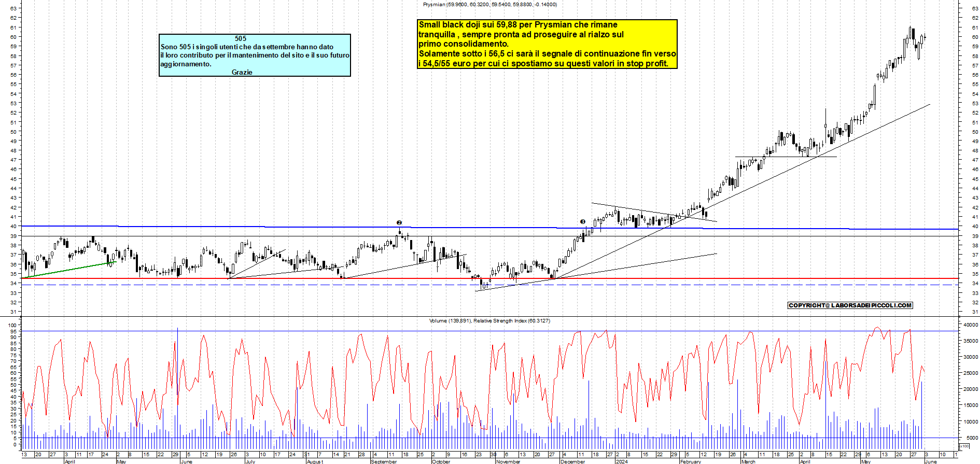Click the 'October' label on the date axis
This screenshot has height=464, width=980.
click(441, 461)
